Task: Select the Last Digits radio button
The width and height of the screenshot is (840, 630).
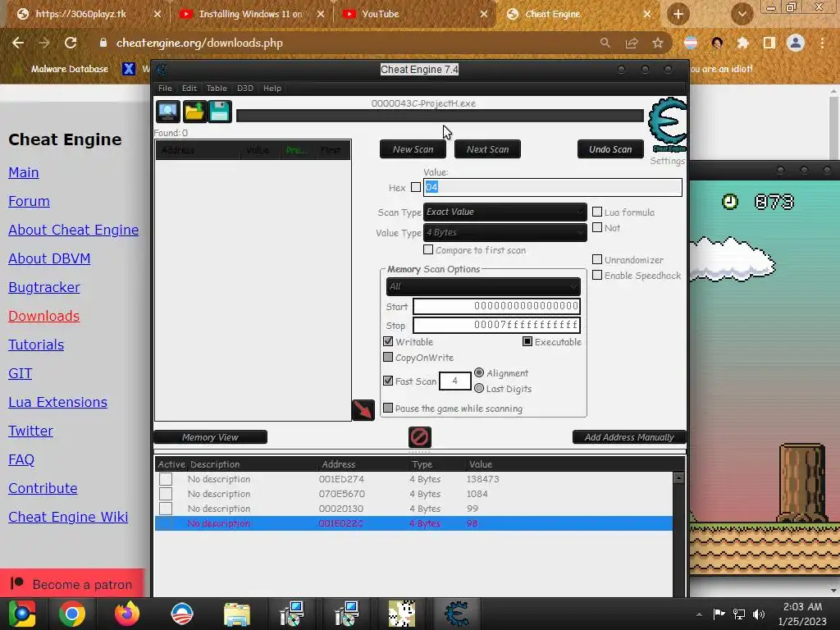Action: click(479, 388)
